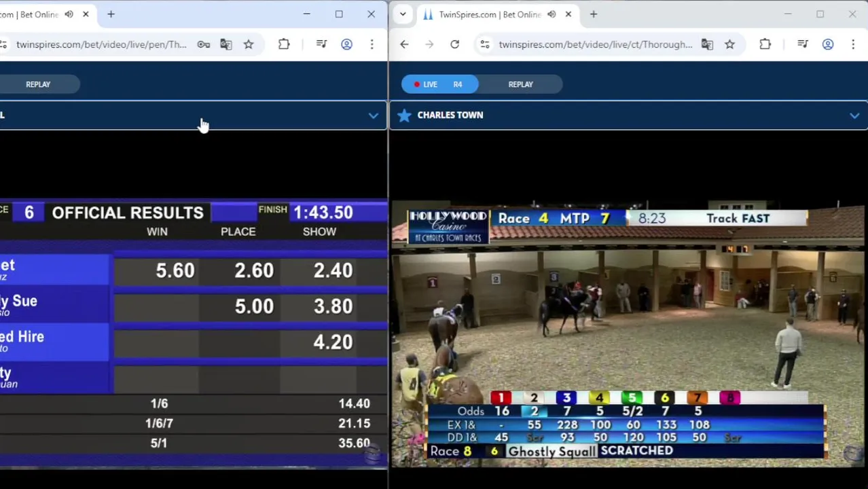Open profile avatar in left browser window
The height and width of the screenshot is (489, 868).
click(x=346, y=45)
